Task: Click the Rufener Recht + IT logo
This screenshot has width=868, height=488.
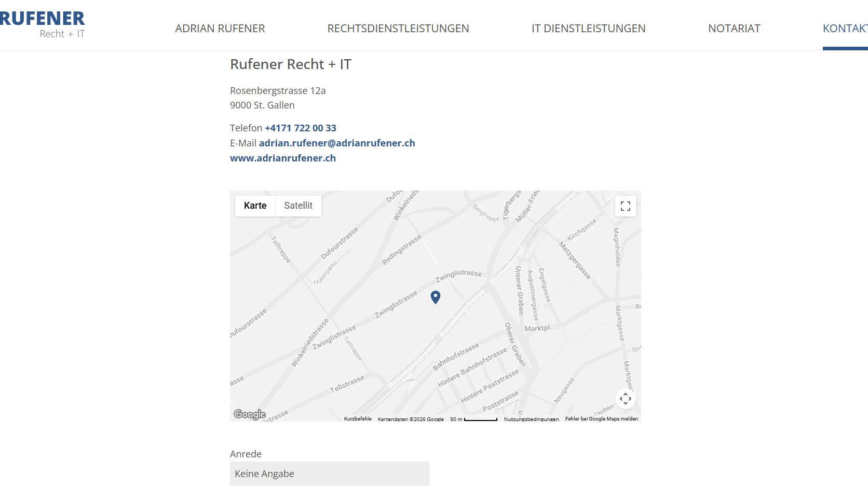Action: 43,25
